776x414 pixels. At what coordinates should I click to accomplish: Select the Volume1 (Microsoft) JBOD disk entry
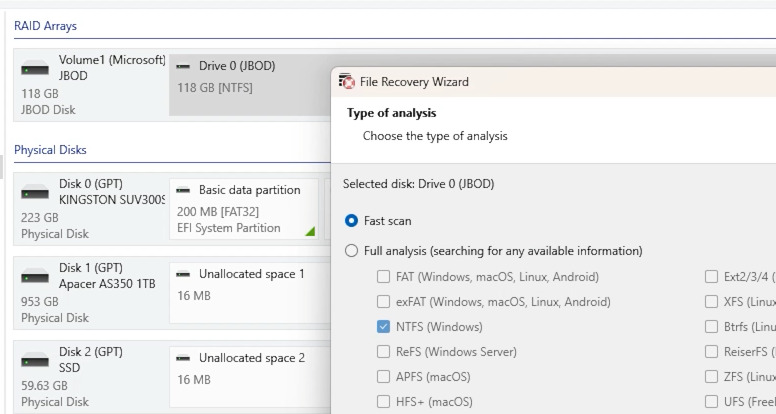click(x=91, y=85)
